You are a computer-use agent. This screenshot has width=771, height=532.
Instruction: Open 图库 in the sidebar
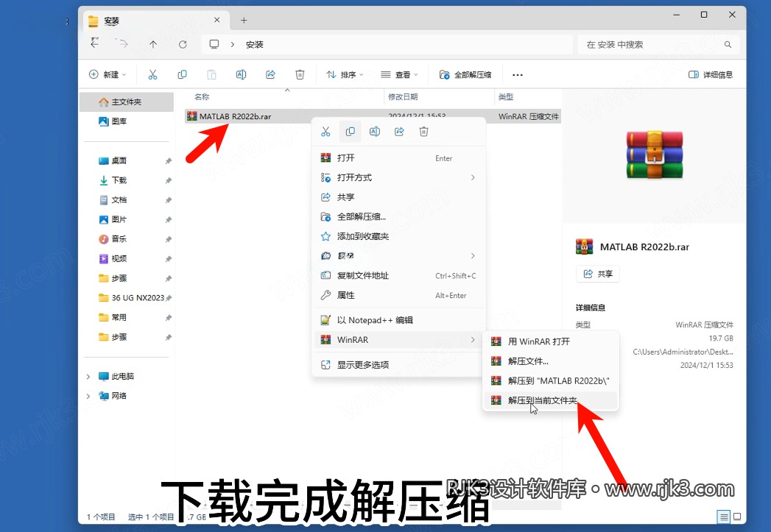coord(127,121)
